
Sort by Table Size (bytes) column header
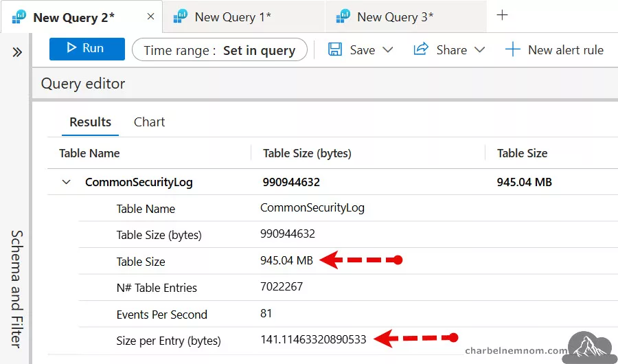[307, 153]
